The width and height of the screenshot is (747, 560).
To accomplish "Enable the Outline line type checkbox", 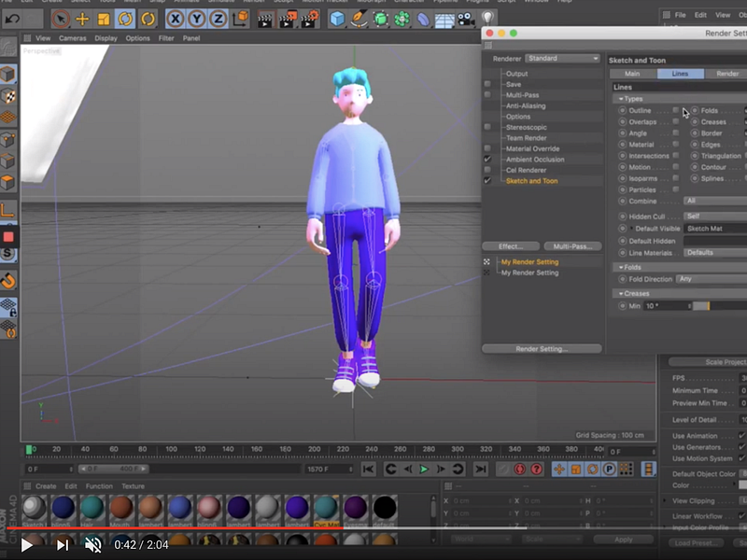I will pyautogui.click(x=676, y=110).
